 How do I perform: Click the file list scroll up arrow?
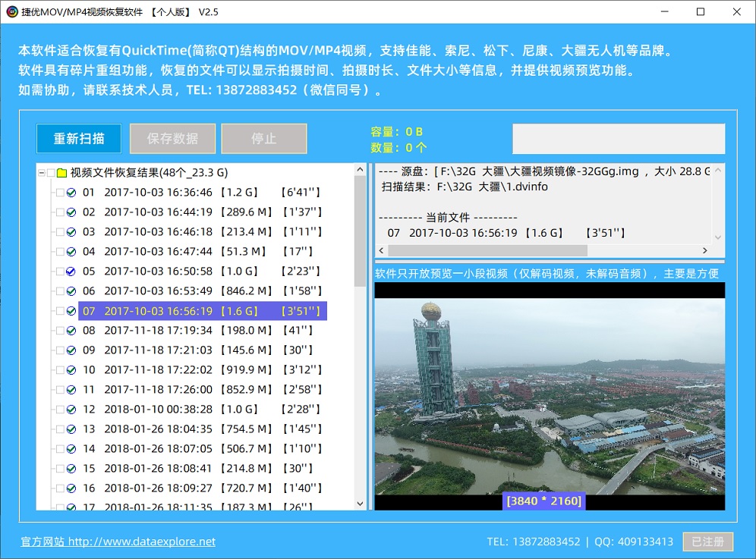pyautogui.click(x=360, y=170)
